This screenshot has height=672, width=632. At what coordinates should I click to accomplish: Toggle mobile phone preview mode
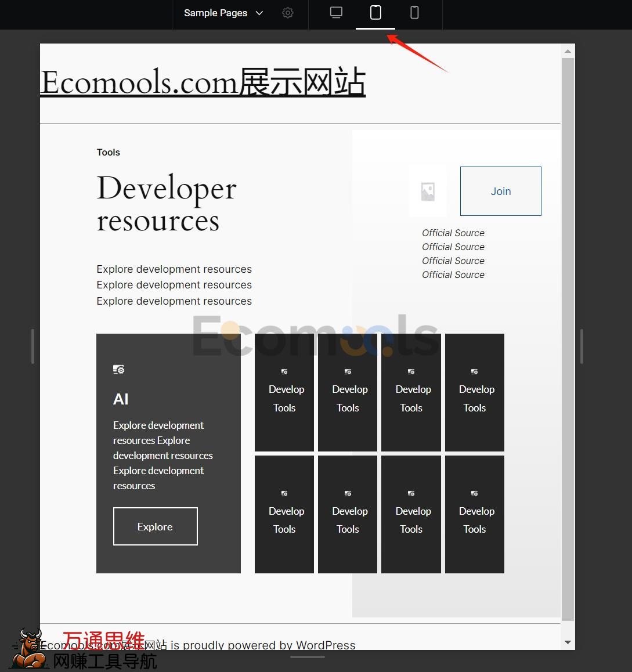(414, 12)
